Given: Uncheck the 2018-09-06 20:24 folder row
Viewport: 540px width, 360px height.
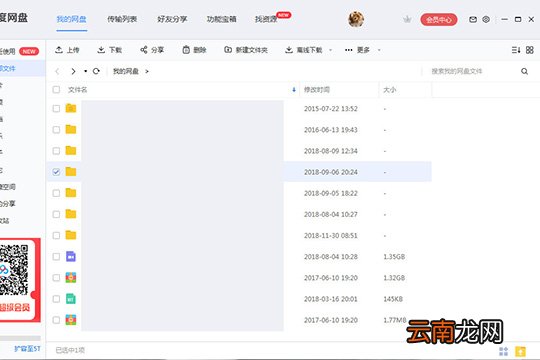Looking at the screenshot, I should pos(56,172).
